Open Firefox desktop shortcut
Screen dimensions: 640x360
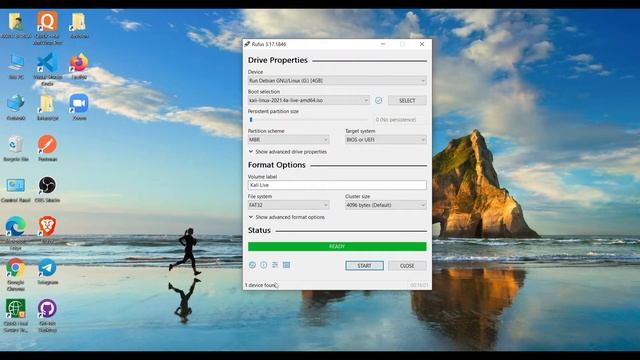coord(79,62)
